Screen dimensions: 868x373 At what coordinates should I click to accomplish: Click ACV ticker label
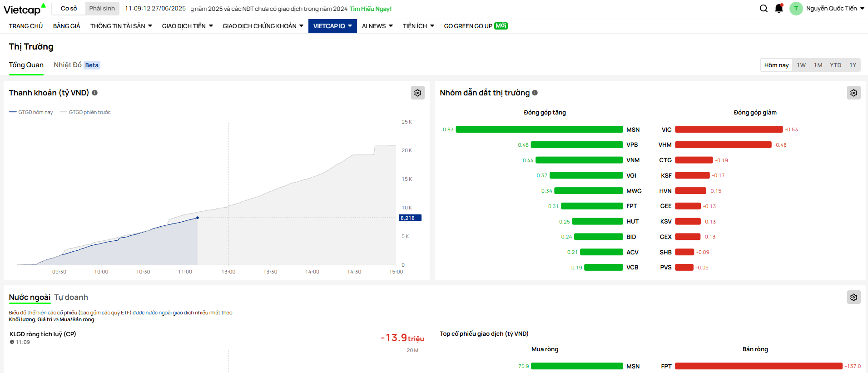[633, 252]
